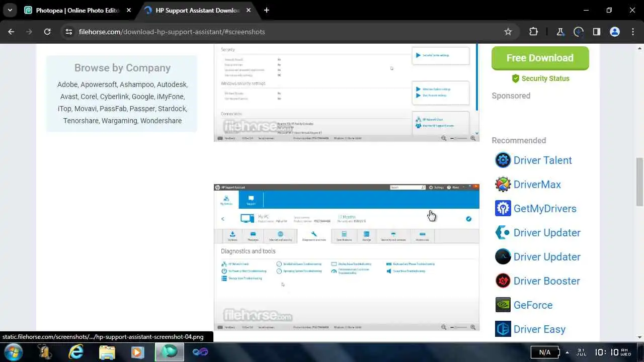This screenshot has width=644, height=362.
Task: Browse software by PassFab
Action: [x=113, y=109]
